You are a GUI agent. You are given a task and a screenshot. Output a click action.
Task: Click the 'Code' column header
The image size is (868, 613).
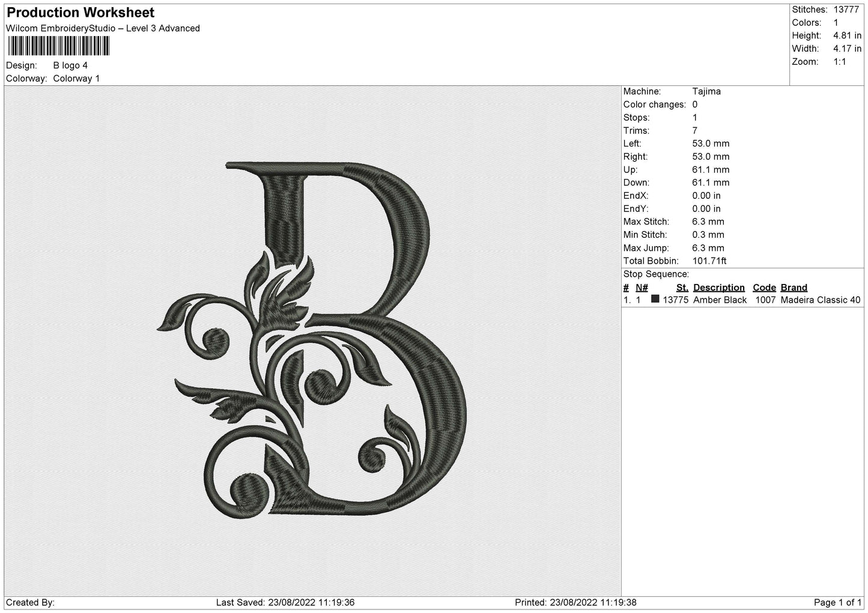coord(764,288)
